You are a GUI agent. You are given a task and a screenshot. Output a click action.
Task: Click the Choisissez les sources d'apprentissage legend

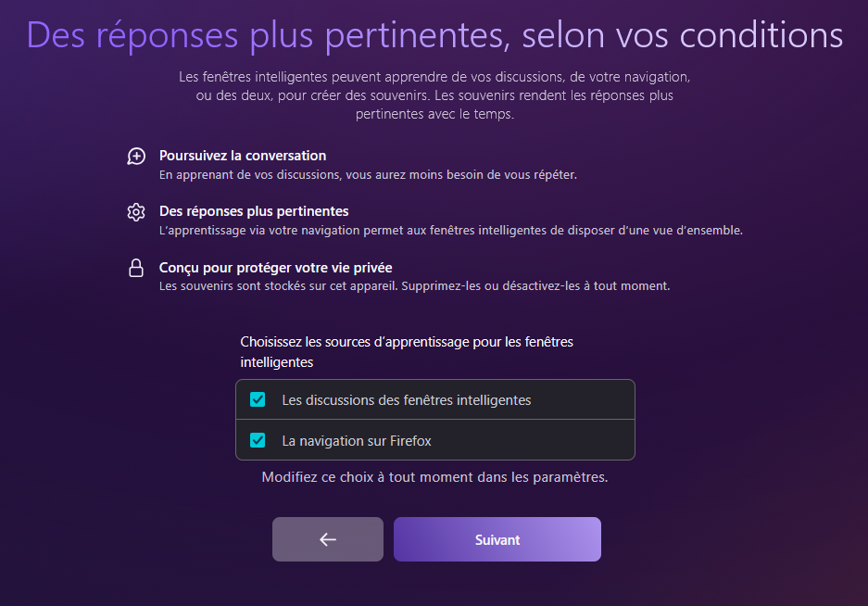407,352
